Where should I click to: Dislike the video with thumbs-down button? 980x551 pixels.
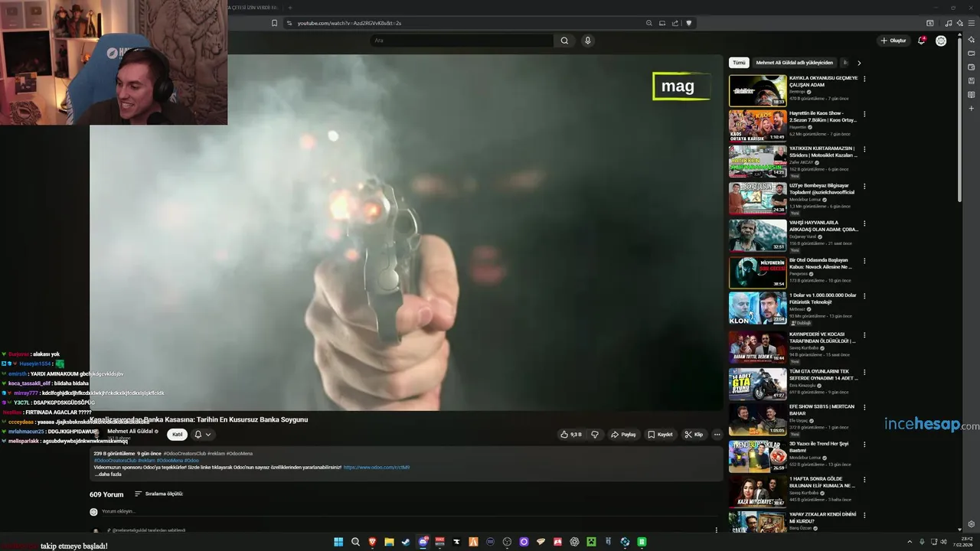(595, 434)
